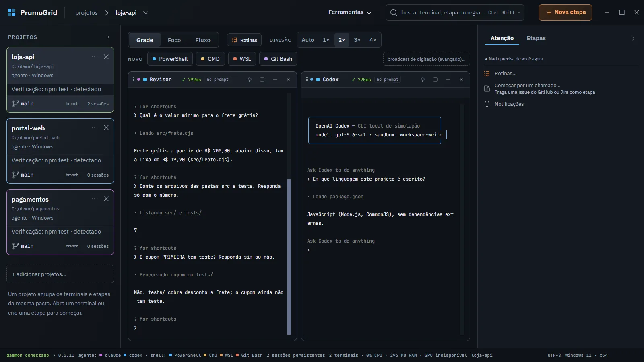Click the Nova etapa button

point(566,12)
